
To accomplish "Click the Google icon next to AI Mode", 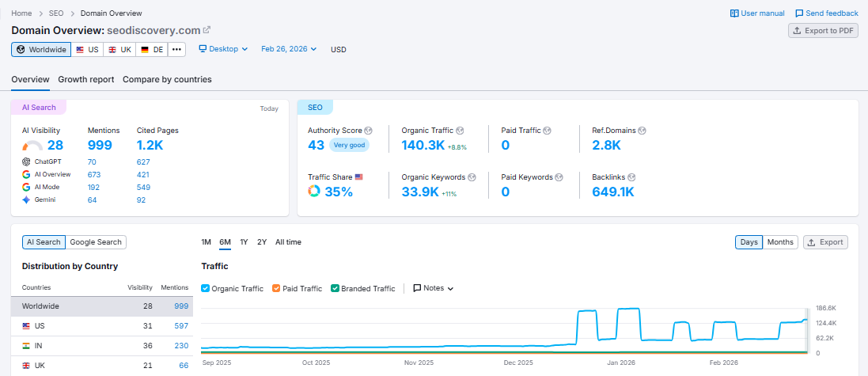I will [26, 187].
